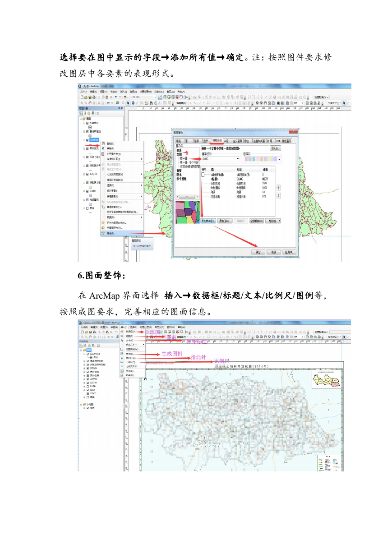The width and height of the screenshot is (392, 554).
Task: Choose 比例尺(S) from the Insert menu
Action: tap(133, 362)
